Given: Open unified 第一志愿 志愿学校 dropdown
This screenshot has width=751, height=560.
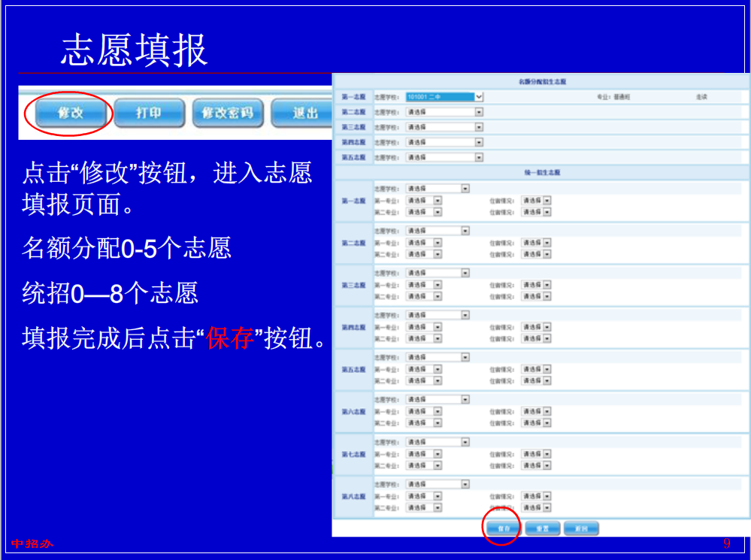Looking at the screenshot, I should point(465,189).
